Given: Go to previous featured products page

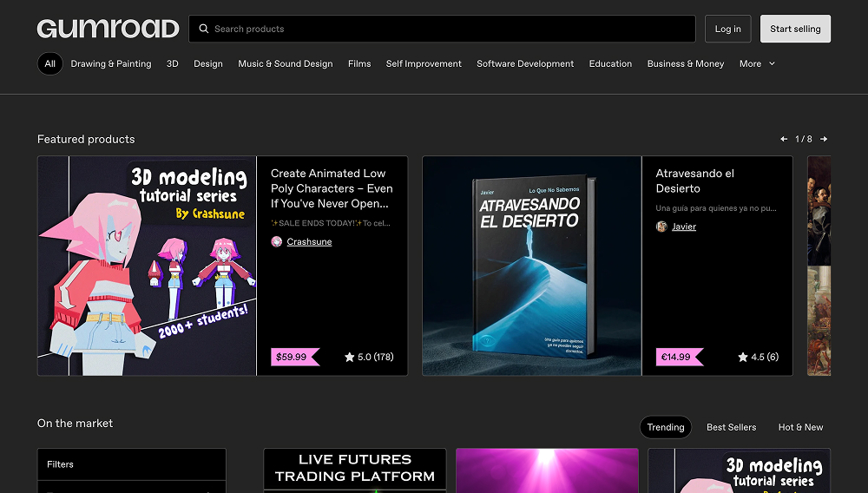Looking at the screenshot, I should point(783,139).
